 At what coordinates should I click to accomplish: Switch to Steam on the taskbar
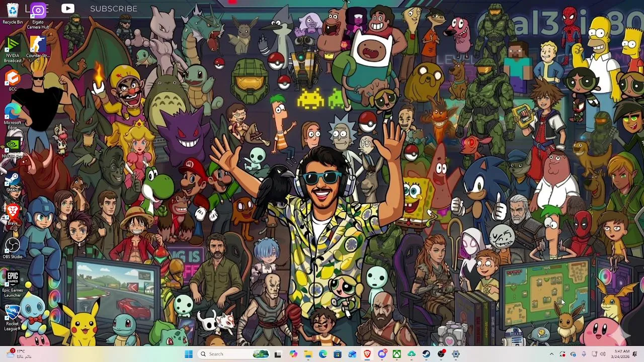426,354
